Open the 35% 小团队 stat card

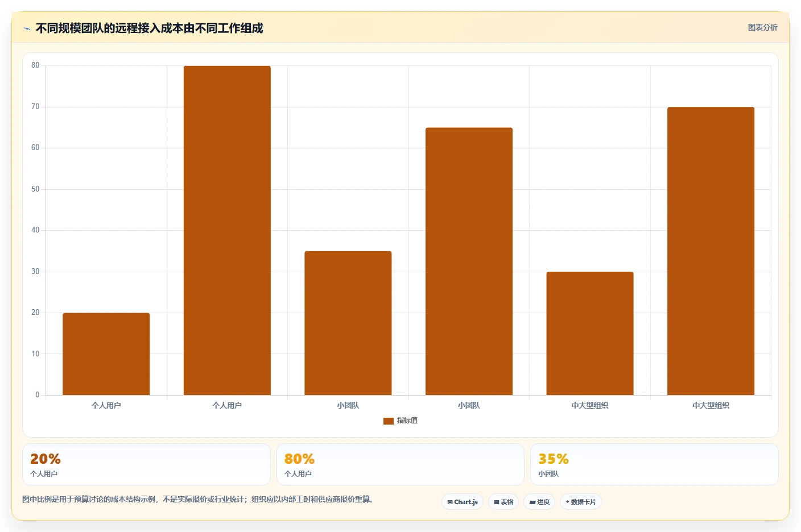tap(654, 464)
